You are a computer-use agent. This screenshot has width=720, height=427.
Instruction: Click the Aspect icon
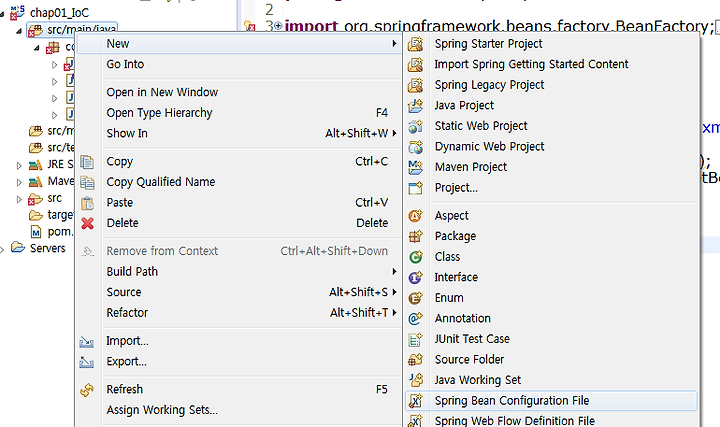click(x=416, y=216)
